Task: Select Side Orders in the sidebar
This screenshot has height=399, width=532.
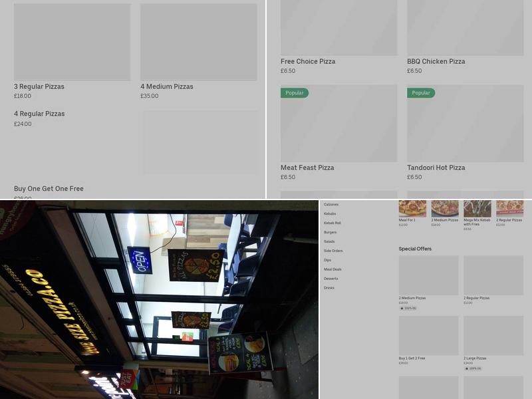Action: [x=333, y=251]
